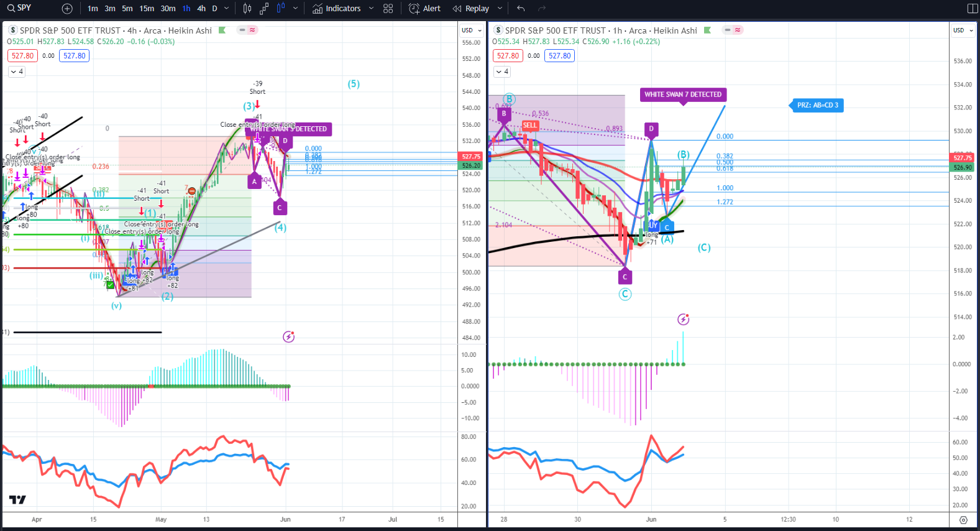Create a new Alert
980x531 pixels.
[x=424, y=9]
